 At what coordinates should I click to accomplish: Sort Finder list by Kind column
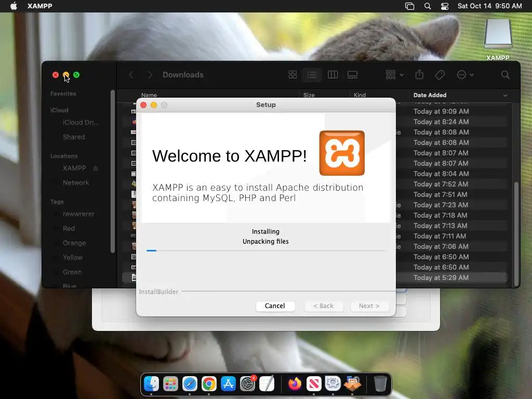click(x=360, y=95)
